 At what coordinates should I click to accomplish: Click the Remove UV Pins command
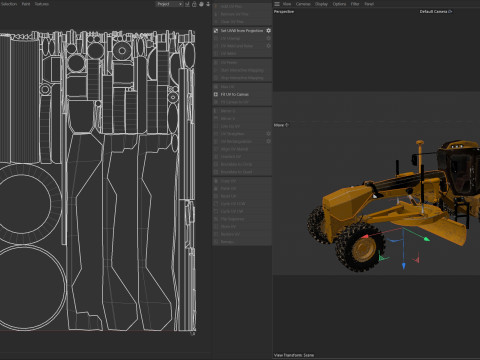point(234,14)
